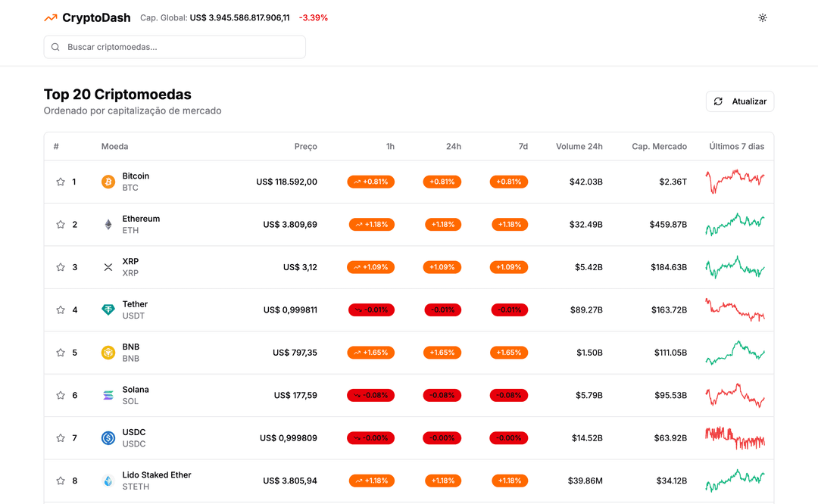Open Lido Staked Ether's sparkline chart
This screenshot has width=818, height=504.
(x=735, y=481)
